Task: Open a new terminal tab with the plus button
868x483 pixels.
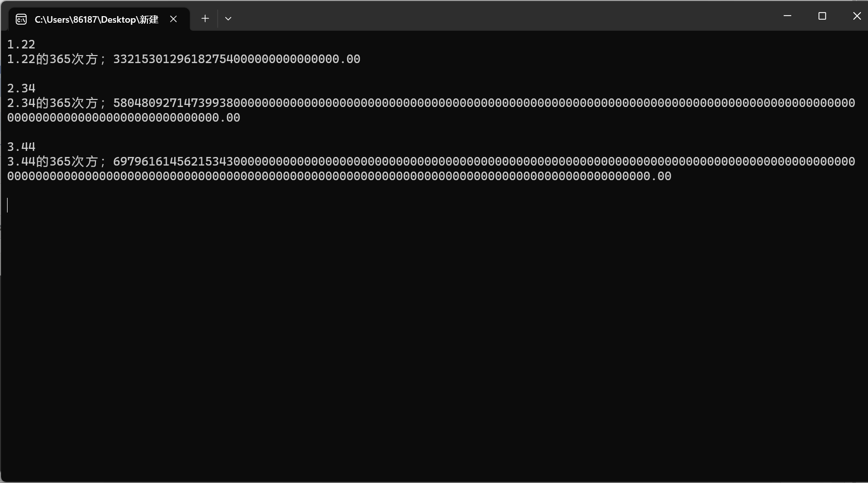Action: point(205,19)
